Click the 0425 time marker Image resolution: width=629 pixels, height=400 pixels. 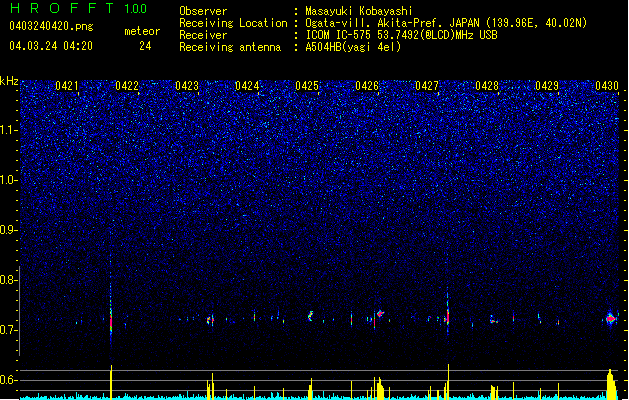pos(307,86)
